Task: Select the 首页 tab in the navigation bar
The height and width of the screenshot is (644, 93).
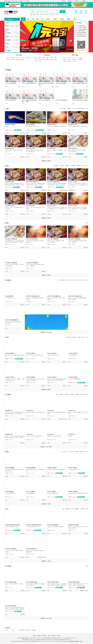Action: tap(23, 19)
